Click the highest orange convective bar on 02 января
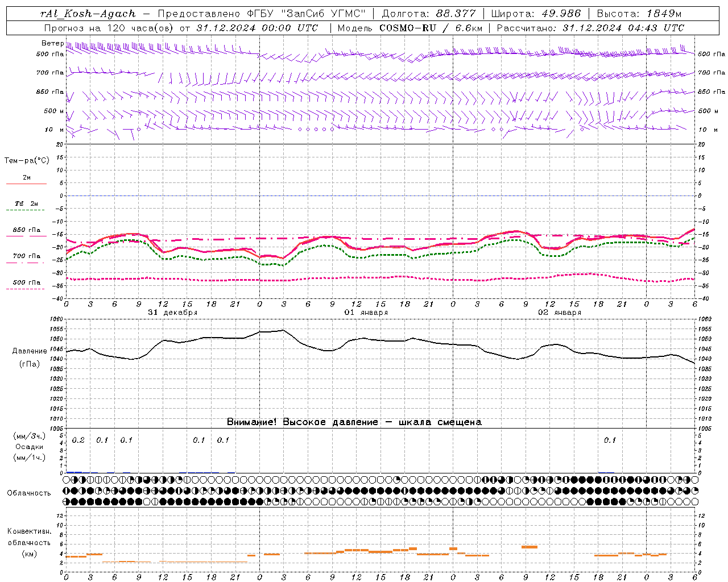Screen dimensions: 728x582 click(x=530, y=547)
